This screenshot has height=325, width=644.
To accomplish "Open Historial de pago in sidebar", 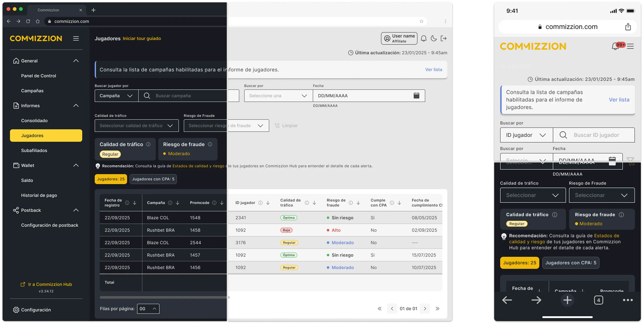I will pyautogui.click(x=39, y=195).
